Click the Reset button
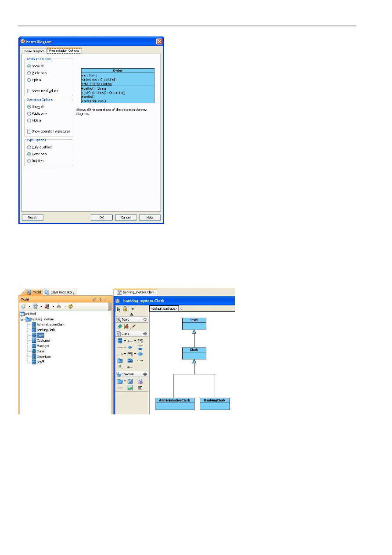 coord(32,218)
